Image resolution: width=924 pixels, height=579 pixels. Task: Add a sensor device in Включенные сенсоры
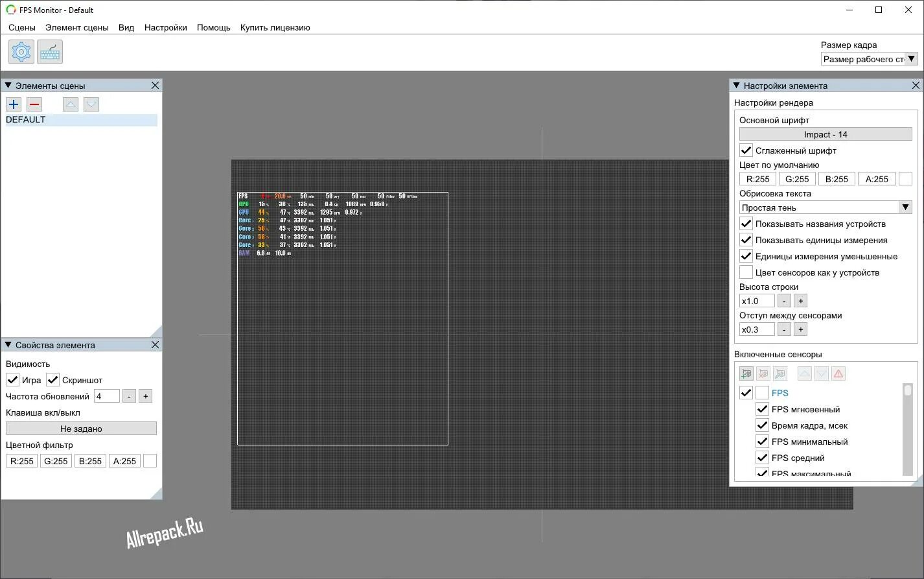[x=746, y=373]
